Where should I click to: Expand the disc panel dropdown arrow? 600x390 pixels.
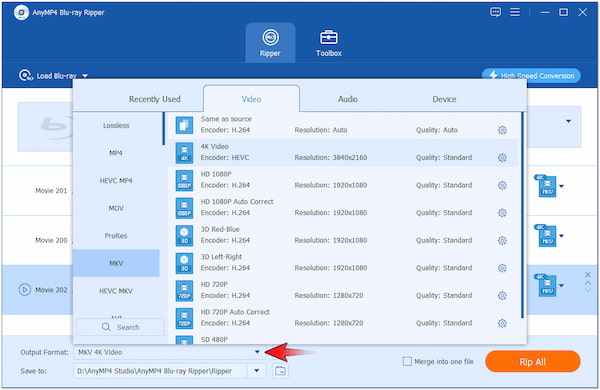click(x=569, y=121)
